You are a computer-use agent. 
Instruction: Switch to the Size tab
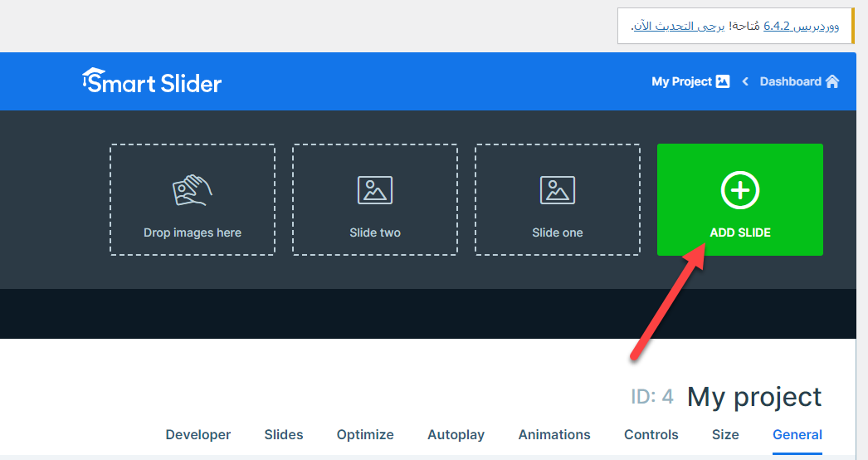click(725, 434)
